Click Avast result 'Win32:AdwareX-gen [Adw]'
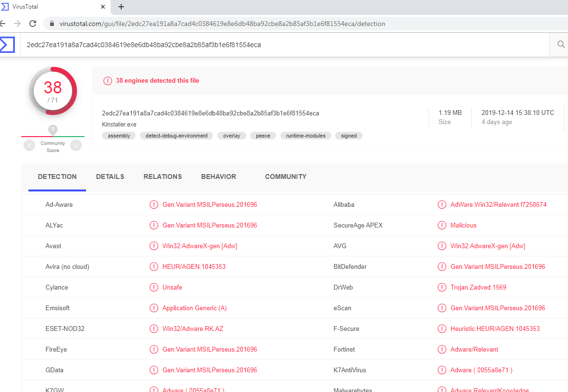The height and width of the screenshot is (392, 568). (x=200, y=246)
